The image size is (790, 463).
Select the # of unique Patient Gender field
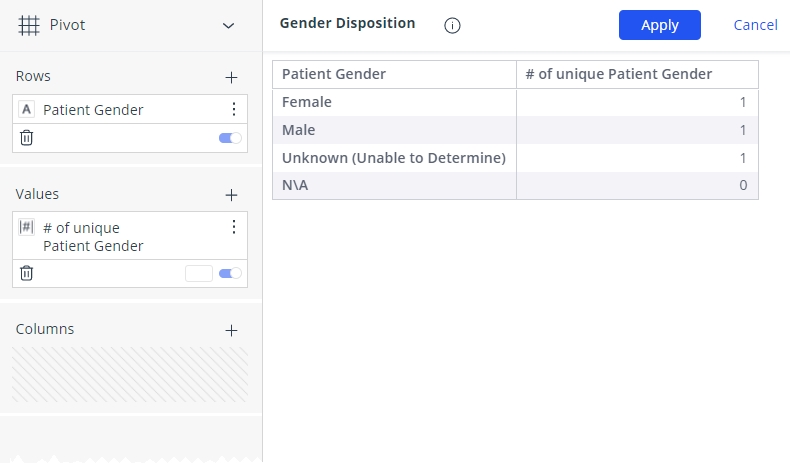click(x=93, y=237)
